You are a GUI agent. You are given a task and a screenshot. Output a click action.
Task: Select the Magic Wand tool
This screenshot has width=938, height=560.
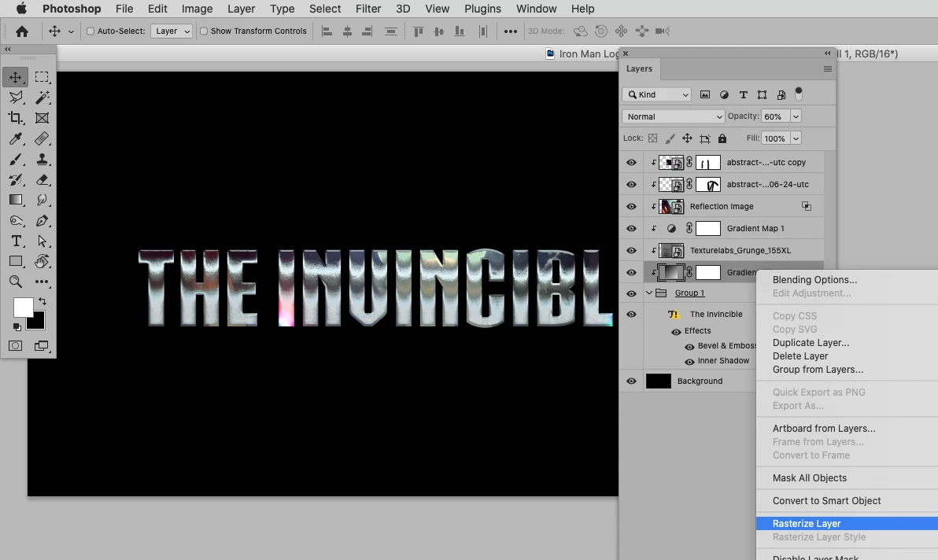click(42, 98)
